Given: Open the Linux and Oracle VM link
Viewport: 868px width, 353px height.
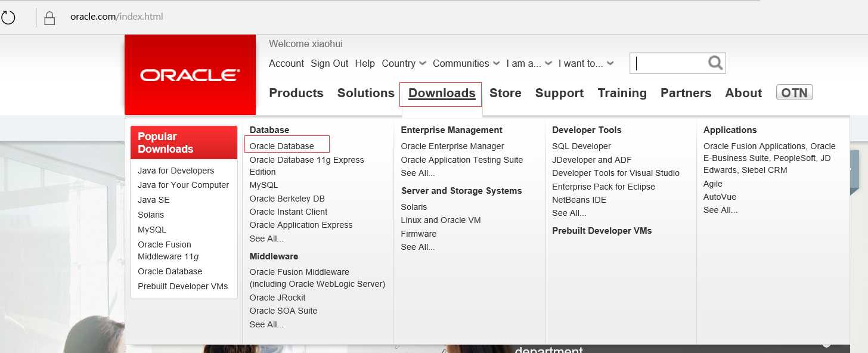Looking at the screenshot, I should point(441,220).
